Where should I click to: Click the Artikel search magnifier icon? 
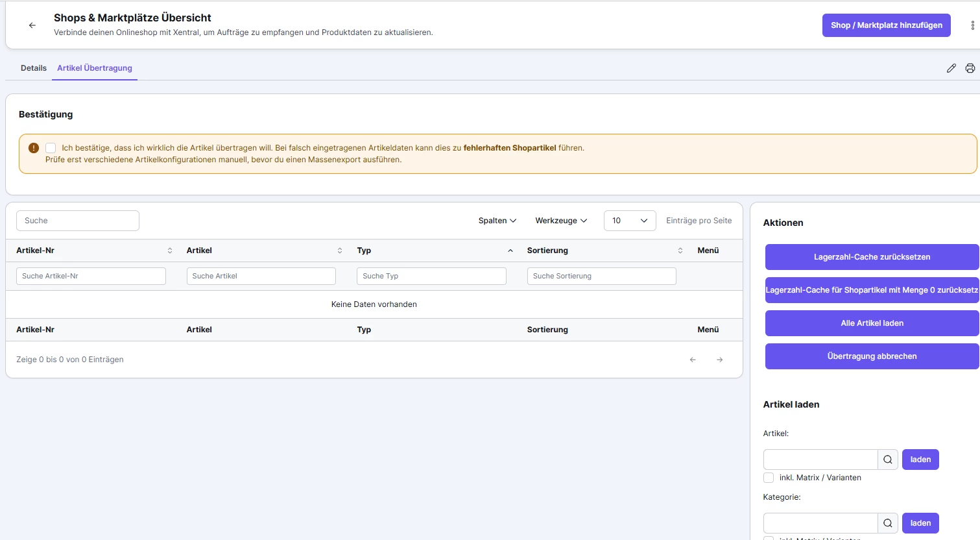[887, 460]
